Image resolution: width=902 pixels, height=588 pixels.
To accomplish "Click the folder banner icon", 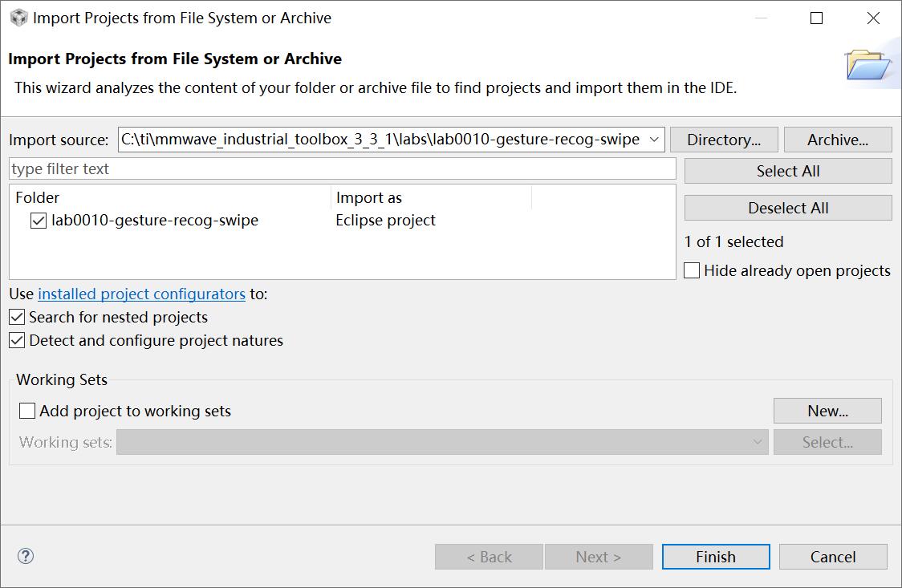I will point(867,65).
